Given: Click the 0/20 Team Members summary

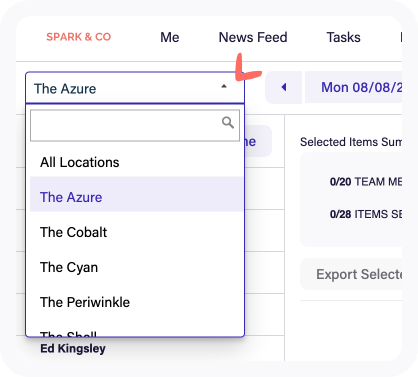Looking at the screenshot, I should (x=366, y=182).
